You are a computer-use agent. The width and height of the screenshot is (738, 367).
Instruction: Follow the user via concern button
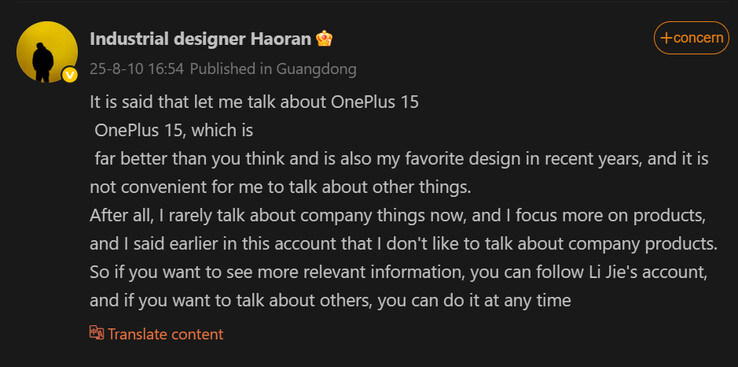691,38
